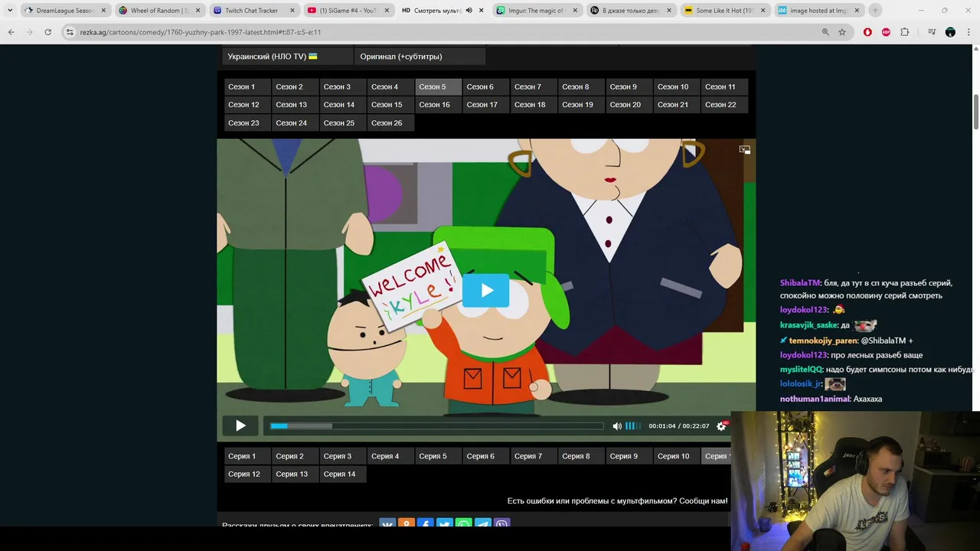Select Сезон 11
The image size is (980, 551).
pyautogui.click(x=724, y=86)
